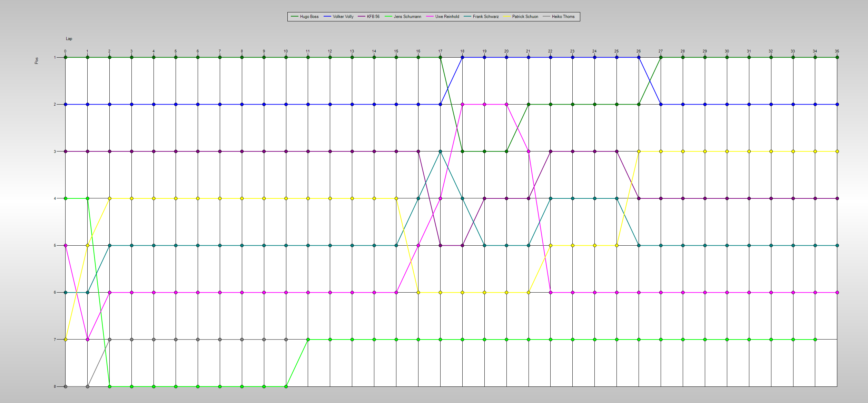
Task: Click Patrick Schuon's yellow point at lap 22, position 5
Action: [x=551, y=245]
